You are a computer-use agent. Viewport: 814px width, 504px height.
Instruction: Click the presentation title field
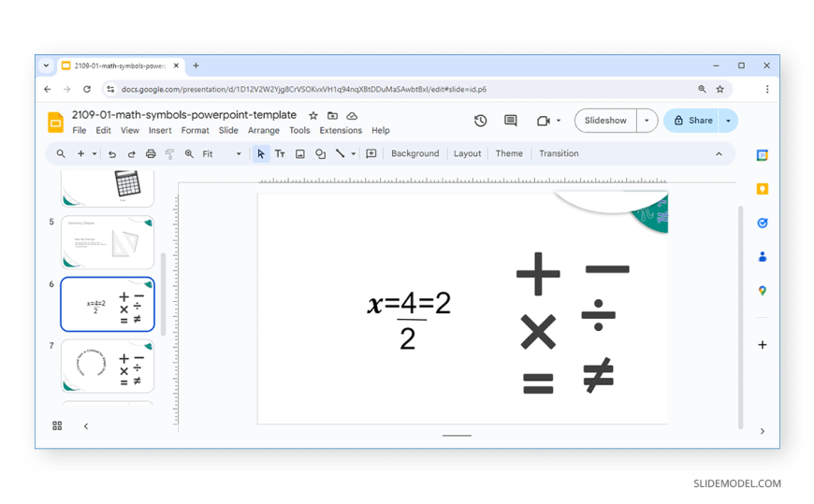[184, 115]
